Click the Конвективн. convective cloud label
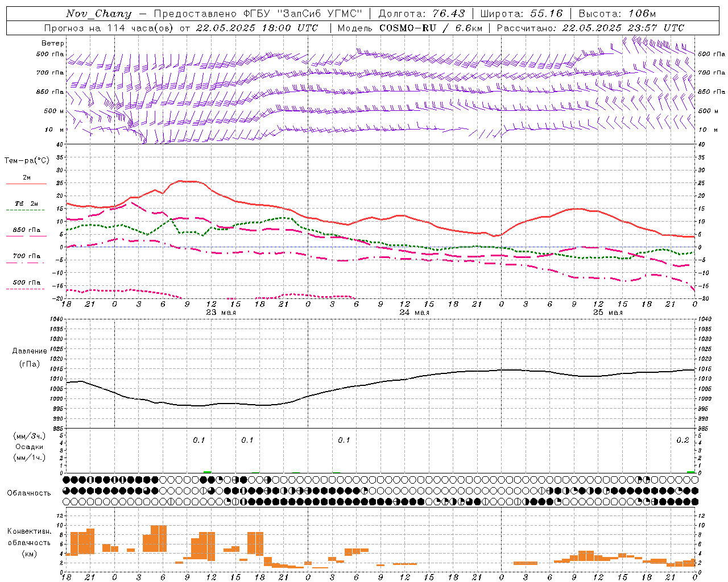 (30, 531)
